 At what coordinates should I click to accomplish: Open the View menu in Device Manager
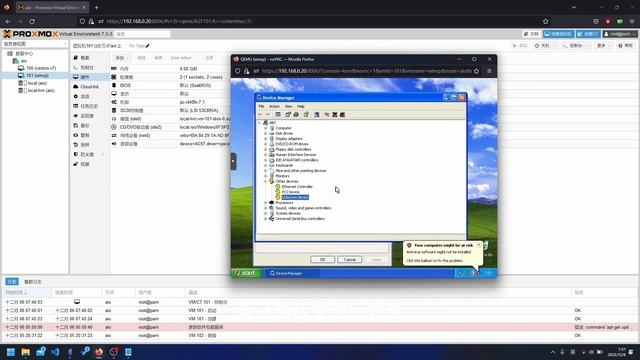click(288, 107)
